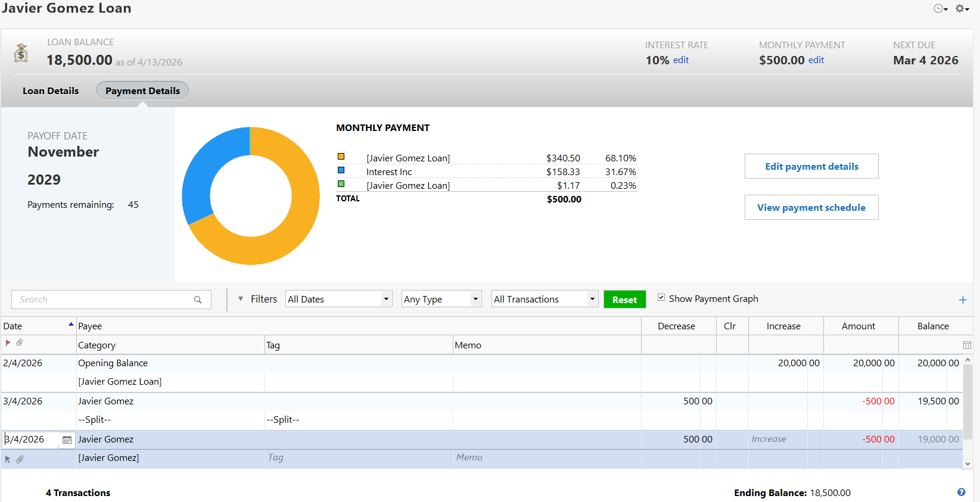Click the flag icon in the edited transaction row
The height and width of the screenshot is (502, 980).
8,459
